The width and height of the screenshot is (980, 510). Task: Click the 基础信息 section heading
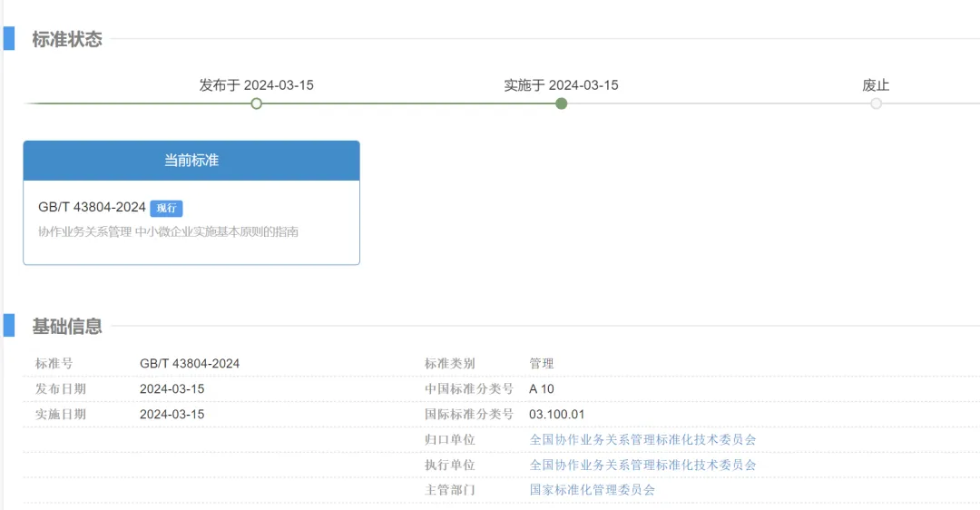click(x=67, y=327)
